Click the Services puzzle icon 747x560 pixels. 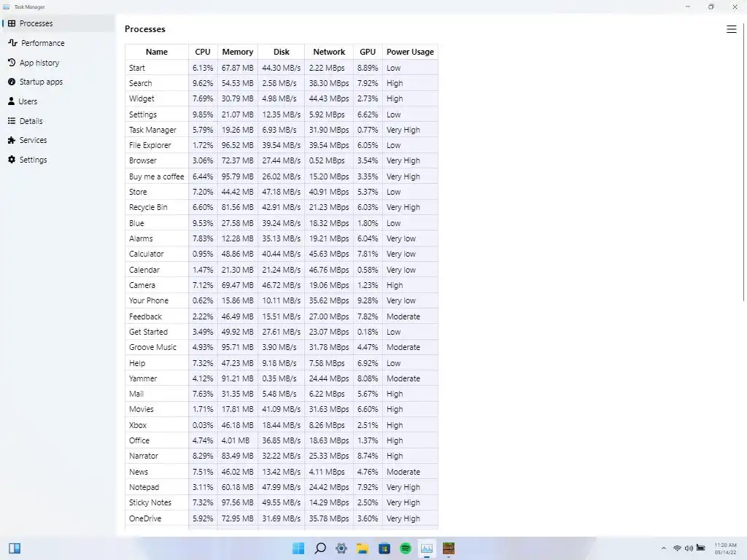pos(12,140)
